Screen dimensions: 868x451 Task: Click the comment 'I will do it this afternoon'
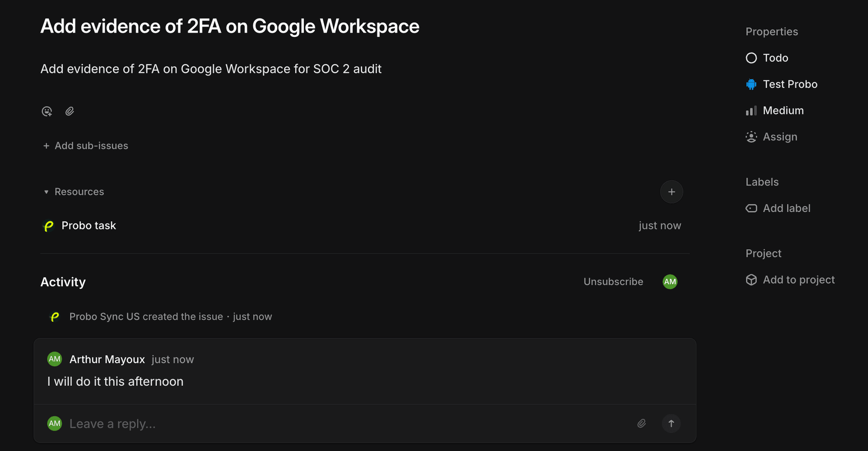116,382
